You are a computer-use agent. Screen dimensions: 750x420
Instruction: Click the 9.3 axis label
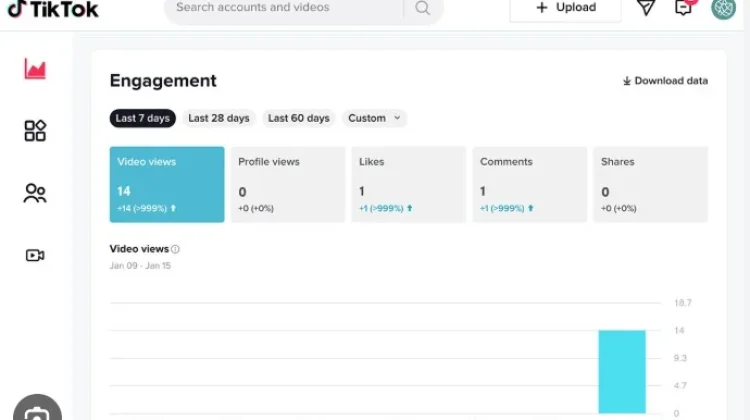tap(680, 358)
